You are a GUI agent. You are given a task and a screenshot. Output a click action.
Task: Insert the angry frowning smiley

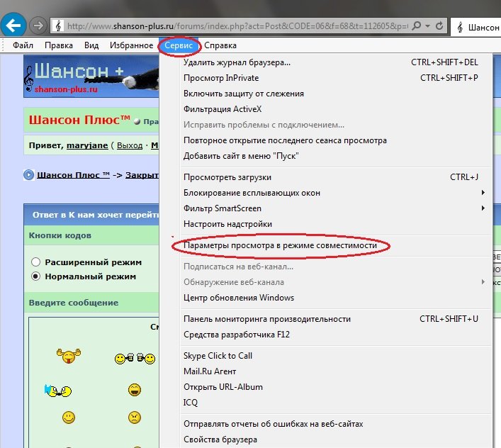(135, 418)
